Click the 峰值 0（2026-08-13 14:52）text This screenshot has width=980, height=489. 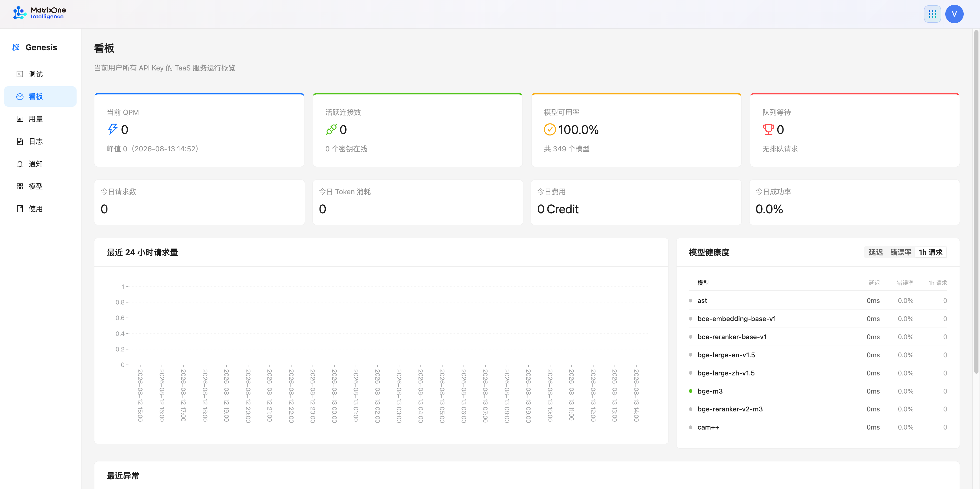153,149
